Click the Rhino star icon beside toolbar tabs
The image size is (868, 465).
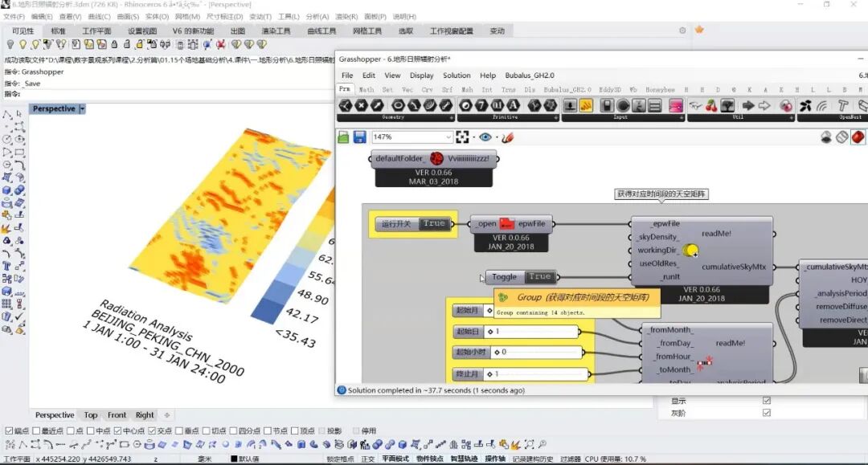699,30
